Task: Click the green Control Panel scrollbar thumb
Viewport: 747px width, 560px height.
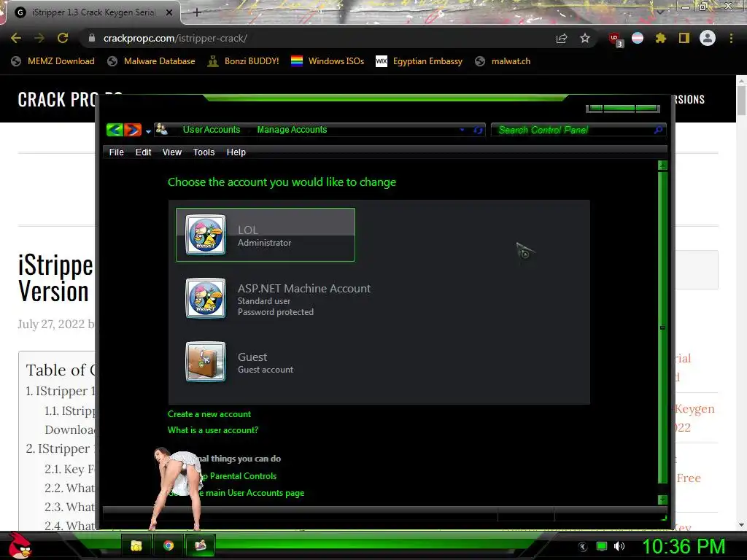Action: [x=662, y=327]
